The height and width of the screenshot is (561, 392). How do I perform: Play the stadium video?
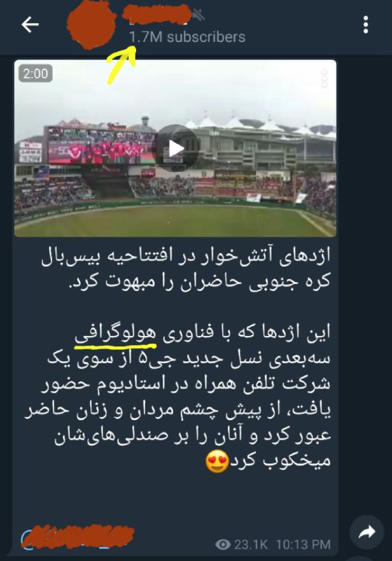(175, 148)
